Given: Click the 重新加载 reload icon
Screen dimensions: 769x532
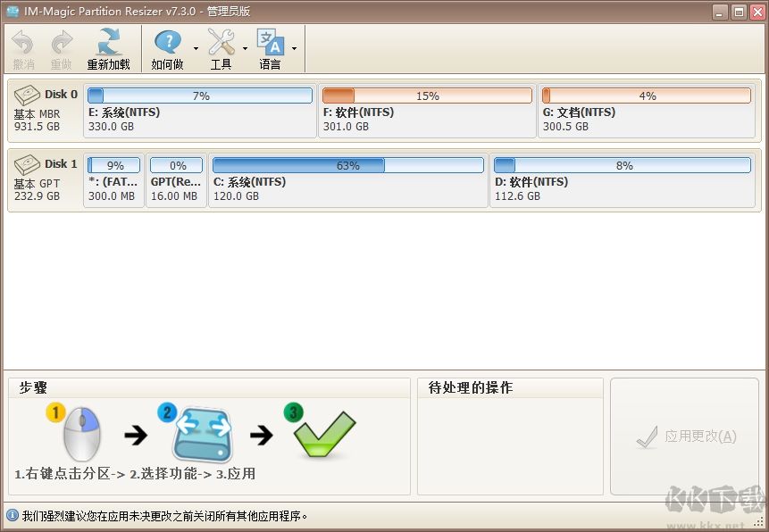Looking at the screenshot, I should coord(108,42).
